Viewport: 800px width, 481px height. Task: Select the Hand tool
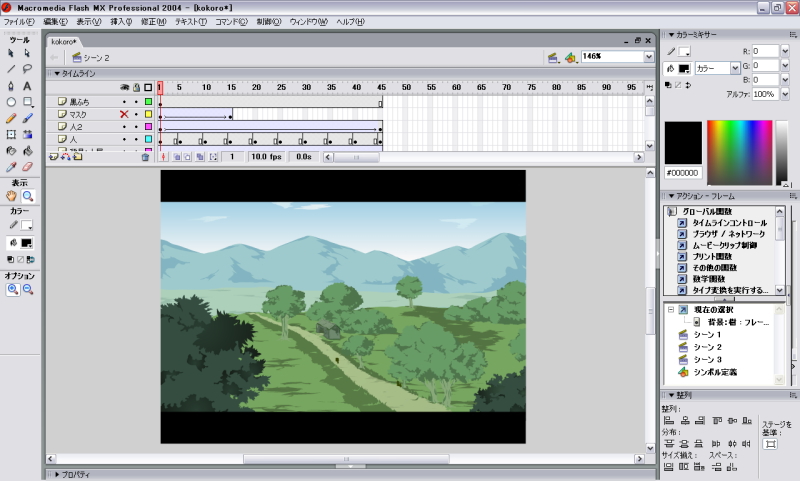coord(11,196)
